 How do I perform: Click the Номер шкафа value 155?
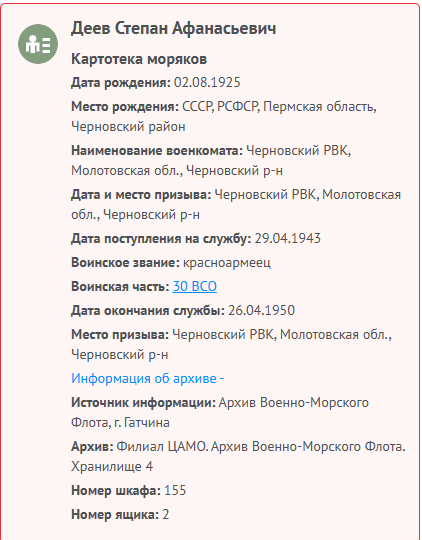click(x=175, y=490)
